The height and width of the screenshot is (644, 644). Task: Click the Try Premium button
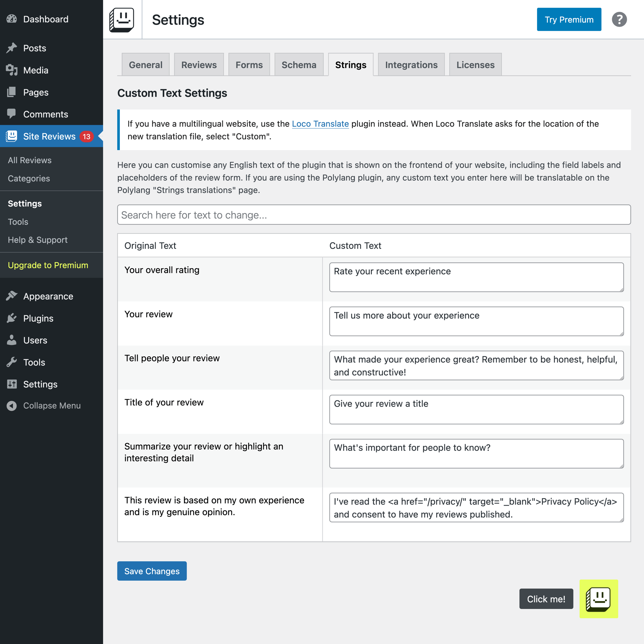pyautogui.click(x=569, y=20)
